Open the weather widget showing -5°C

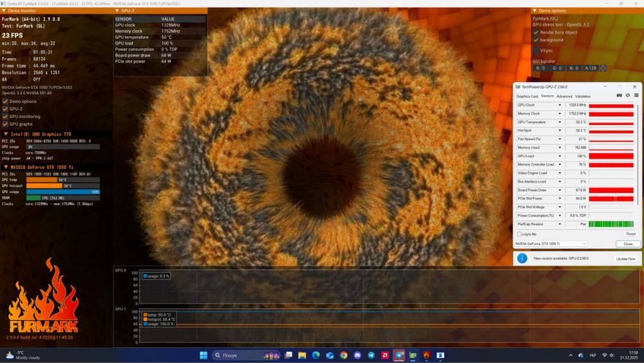(x=23, y=355)
